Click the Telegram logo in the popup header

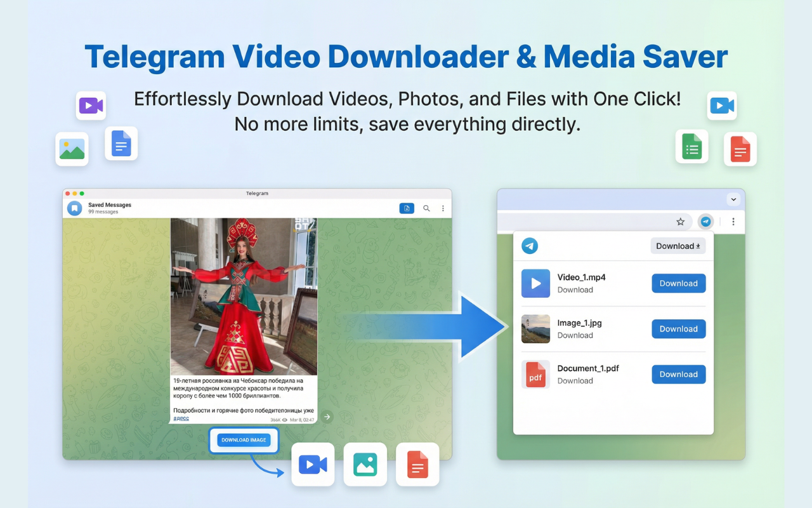point(530,246)
